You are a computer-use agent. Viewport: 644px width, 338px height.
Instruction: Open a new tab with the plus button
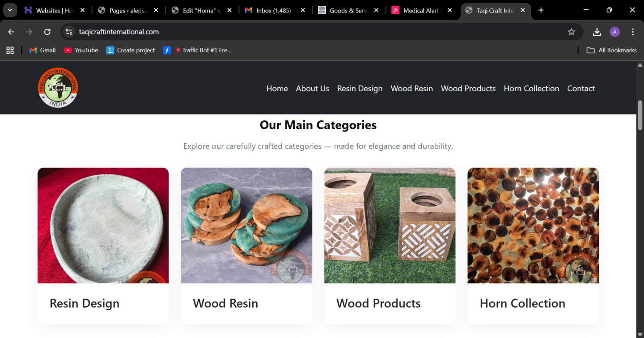[x=541, y=10]
